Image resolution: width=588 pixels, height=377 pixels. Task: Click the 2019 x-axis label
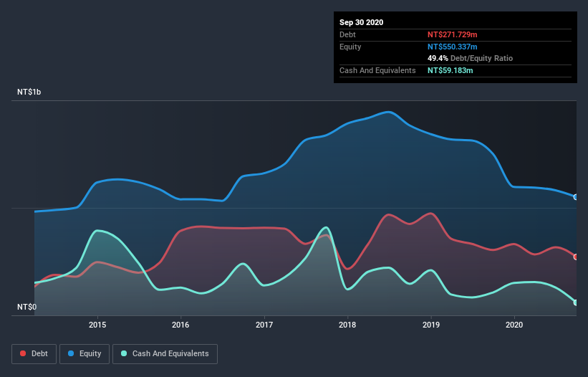tap(431, 325)
